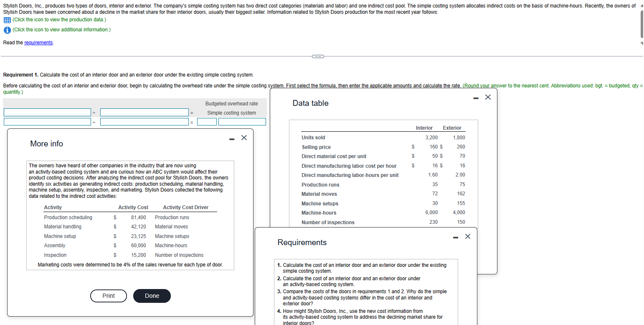Click requirement 3 text comparing door costs
Screen dimensions: 644x325
tap(365, 297)
